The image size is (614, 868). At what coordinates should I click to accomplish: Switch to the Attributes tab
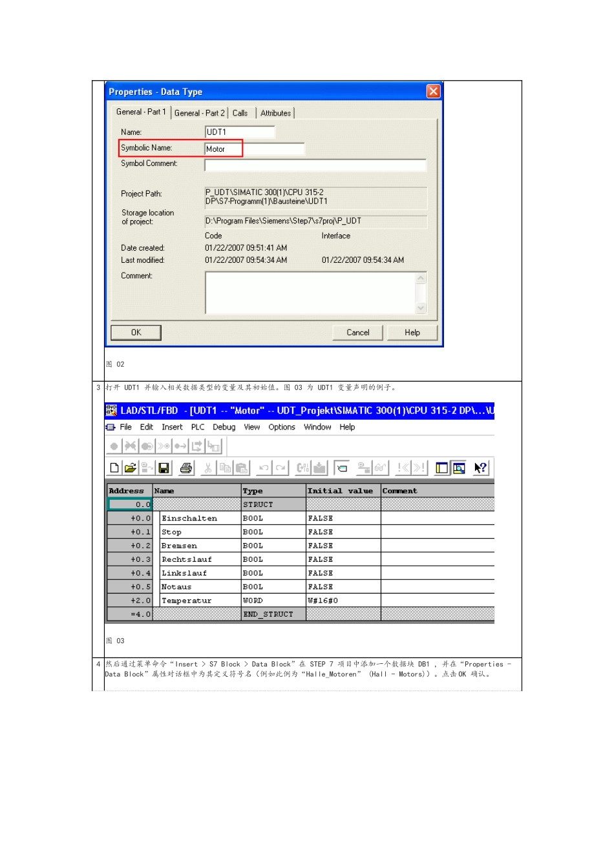276,113
